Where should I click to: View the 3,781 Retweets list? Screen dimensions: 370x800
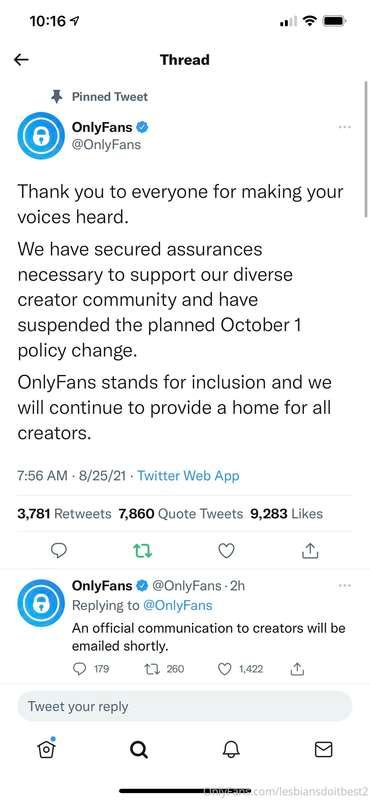(64, 513)
